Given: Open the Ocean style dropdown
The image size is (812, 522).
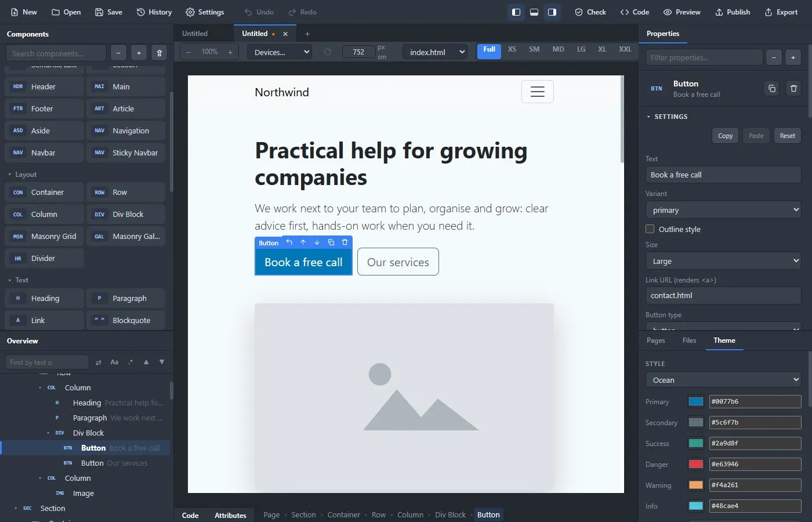Looking at the screenshot, I should pyautogui.click(x=723, y=380).
